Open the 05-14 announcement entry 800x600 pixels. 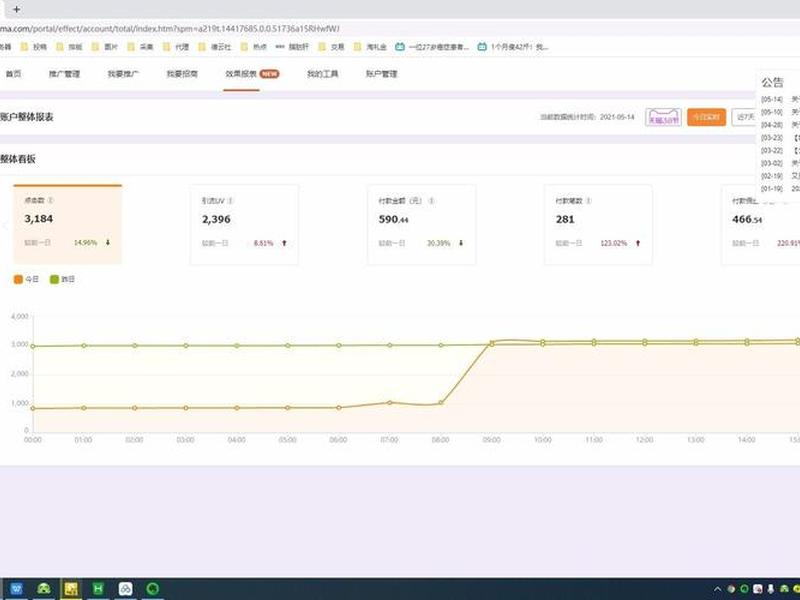pyautogui.click(x=780, y=99)
